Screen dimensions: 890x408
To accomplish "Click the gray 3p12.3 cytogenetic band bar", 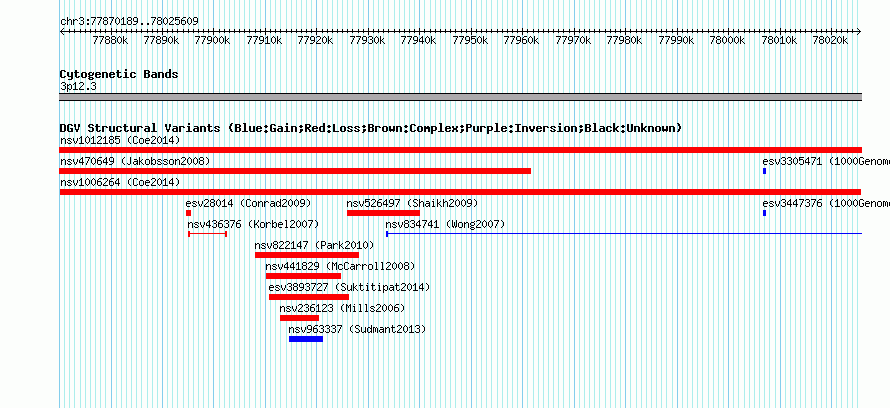I will (460, 97).
